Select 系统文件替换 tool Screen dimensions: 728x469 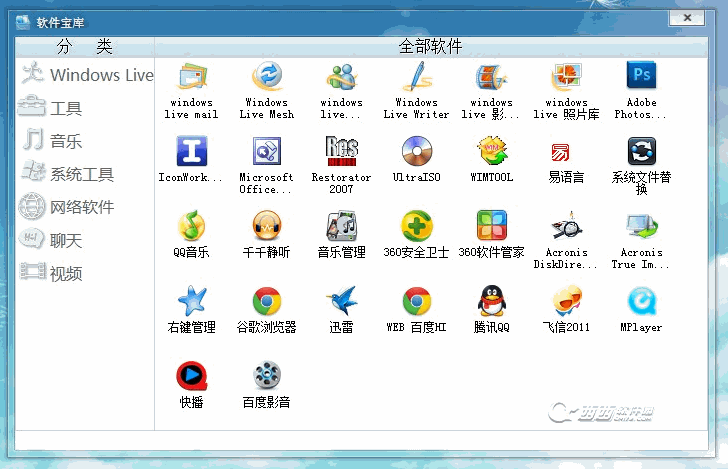[642, 151]
